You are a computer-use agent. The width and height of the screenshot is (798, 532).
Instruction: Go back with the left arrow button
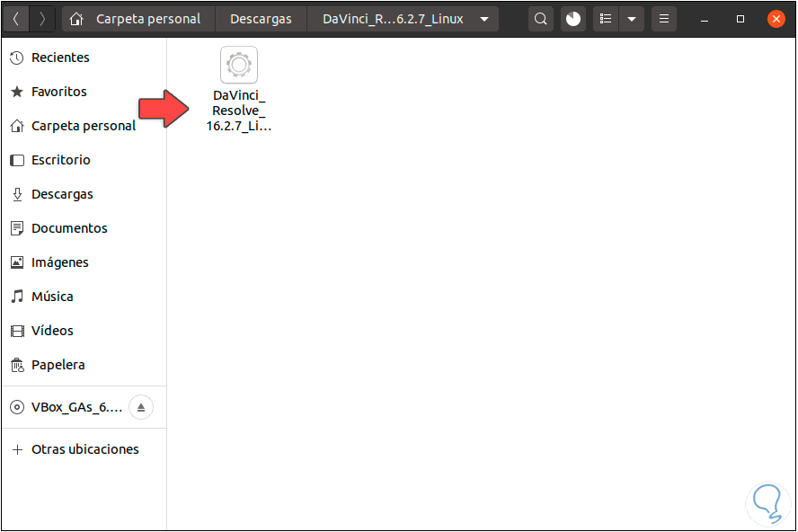[x=16, y=20]
